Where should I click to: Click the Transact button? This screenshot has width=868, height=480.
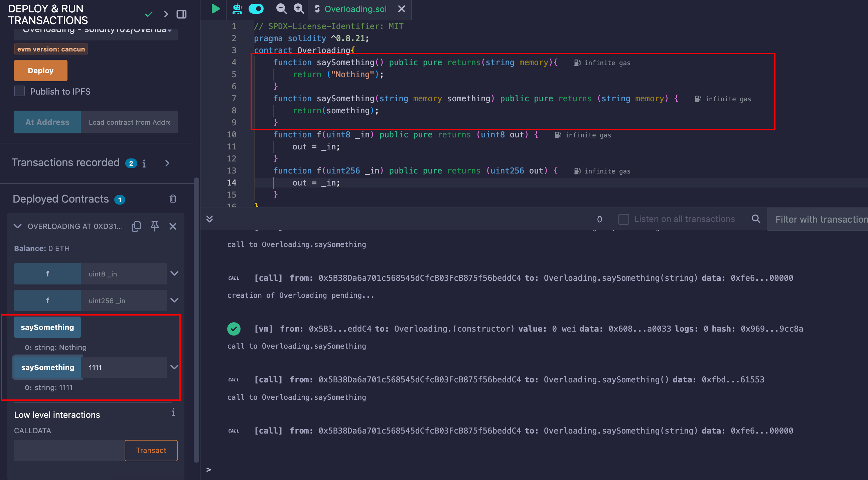[151, 450]
